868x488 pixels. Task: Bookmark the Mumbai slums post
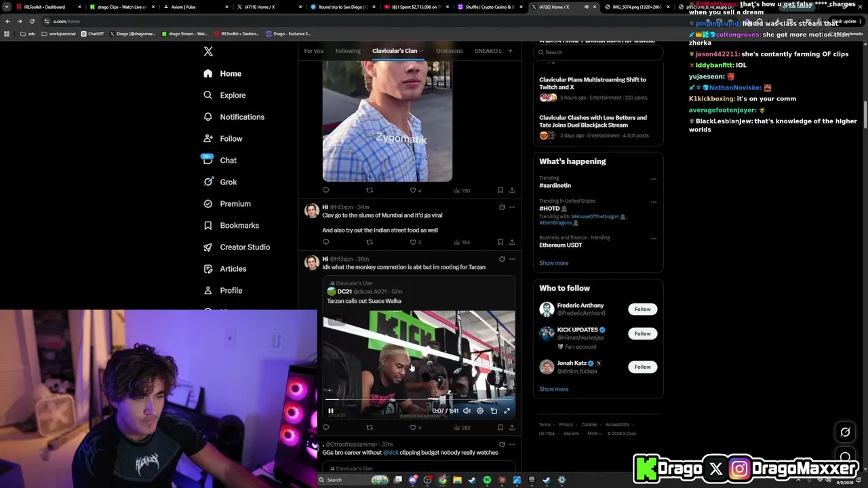pyautogui.click(x=500, y=242)
